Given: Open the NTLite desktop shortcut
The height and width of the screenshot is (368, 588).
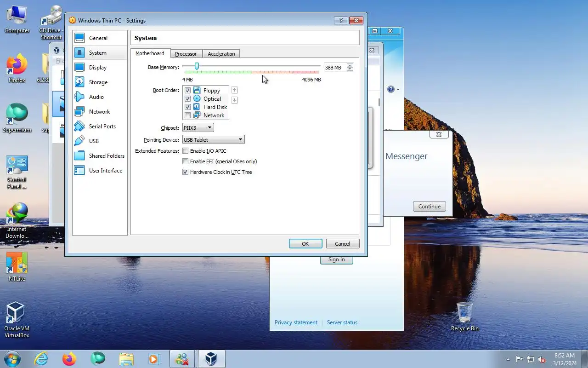Looking at the screenshot, I should click(17, 267).
